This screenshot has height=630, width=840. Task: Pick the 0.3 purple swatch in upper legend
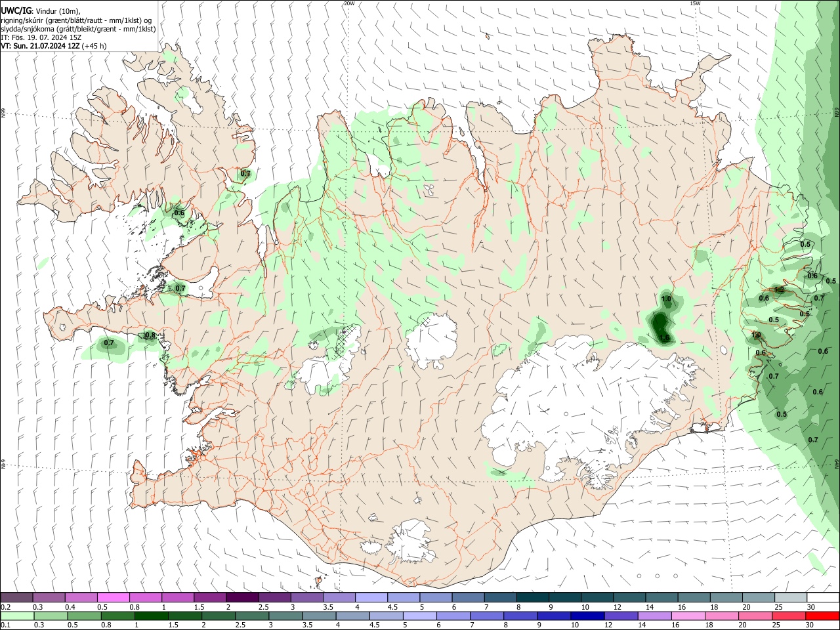(x=49, y=597)
